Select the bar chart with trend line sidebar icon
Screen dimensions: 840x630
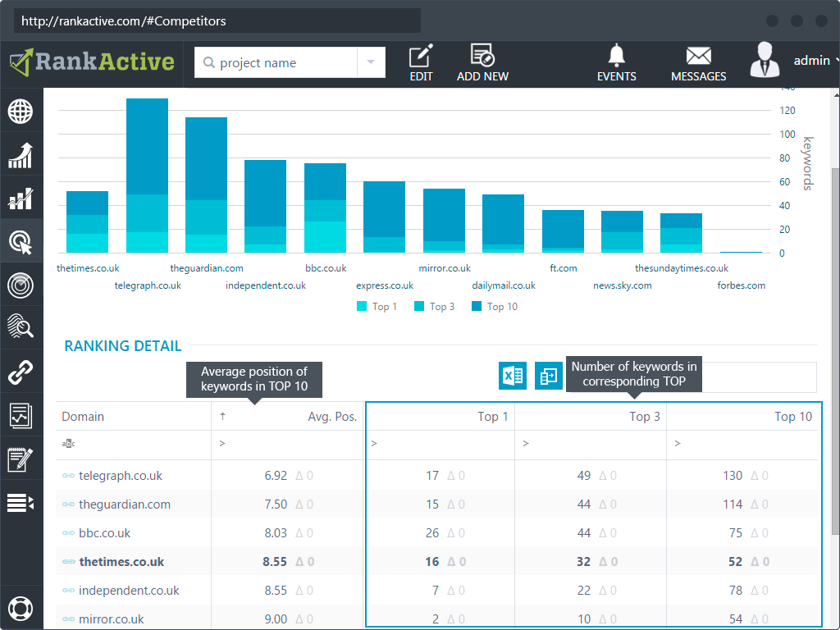click(x=21, y=199)
